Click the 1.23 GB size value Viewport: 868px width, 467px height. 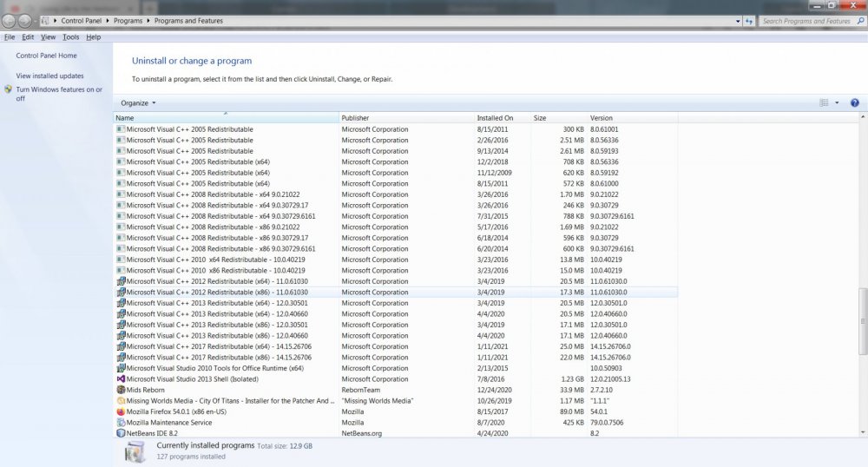(x=572, y=379)
